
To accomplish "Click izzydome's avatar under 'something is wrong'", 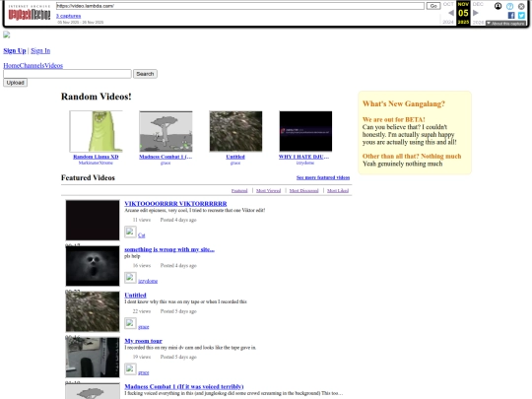I will (130, 278).
